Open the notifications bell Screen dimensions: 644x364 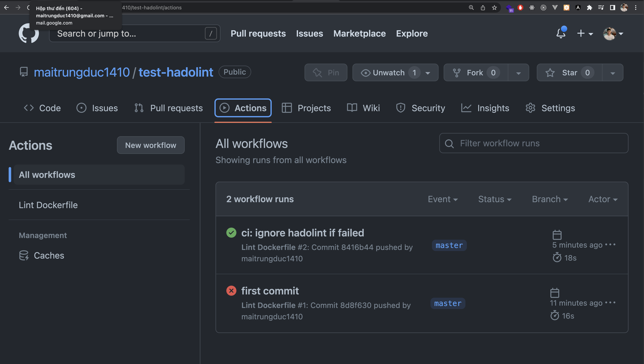tap(561, 33)
